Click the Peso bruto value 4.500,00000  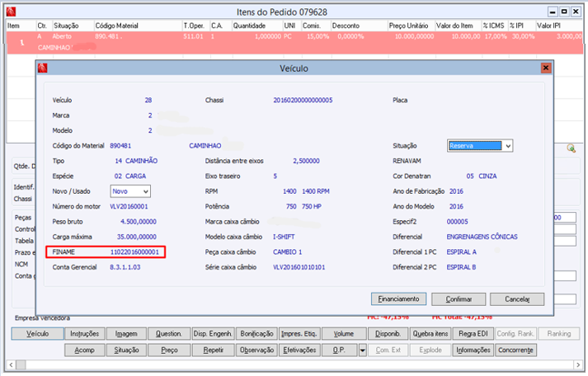[x=139, y=222]
